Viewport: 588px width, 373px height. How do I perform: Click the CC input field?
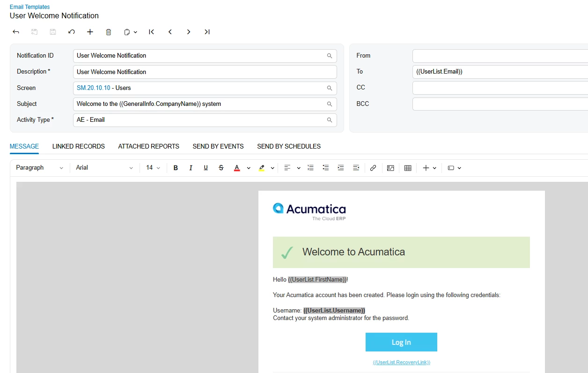pos(500,88)
